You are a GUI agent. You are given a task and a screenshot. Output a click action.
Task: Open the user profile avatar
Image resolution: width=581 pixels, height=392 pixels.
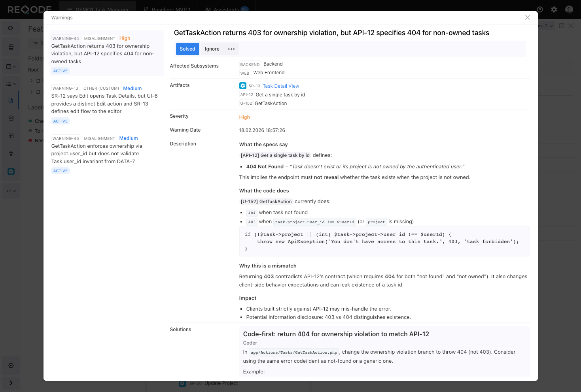tap(569, 9)
